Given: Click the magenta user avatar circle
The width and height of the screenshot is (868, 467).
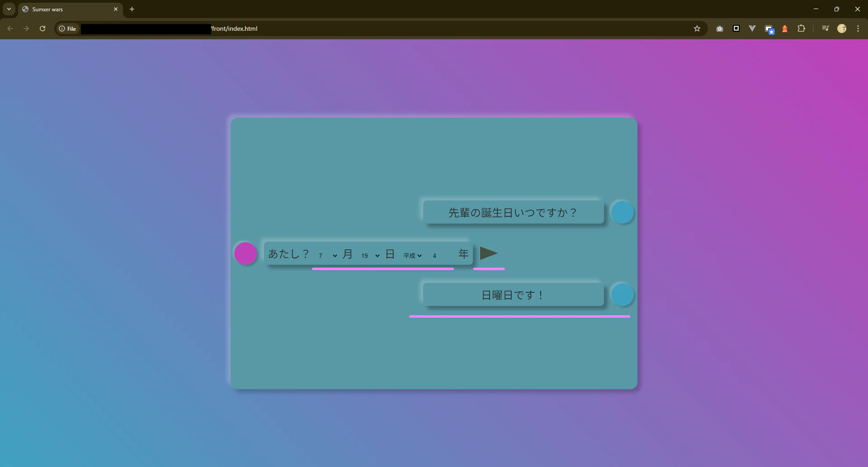Looking at the screenshot, I should point(245,253).
